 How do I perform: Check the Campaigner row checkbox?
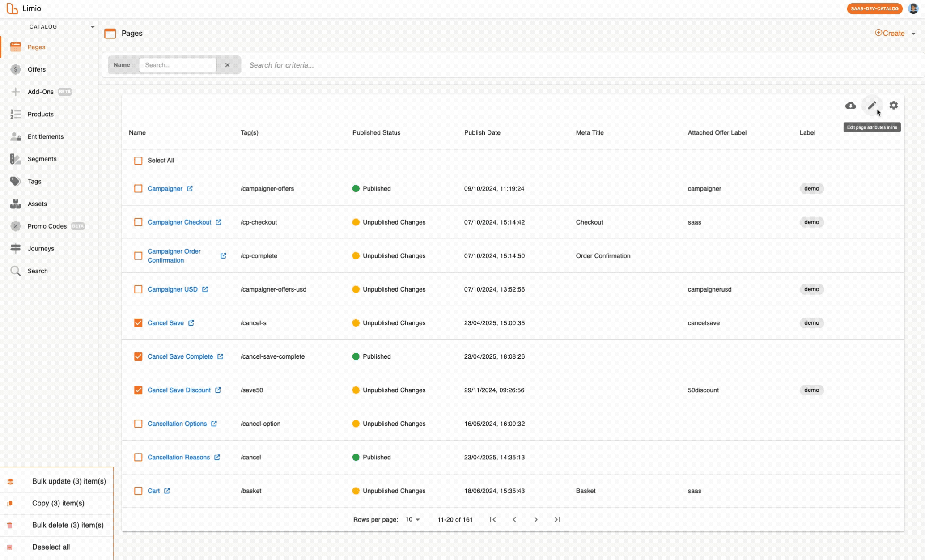[x=138, y=189]
